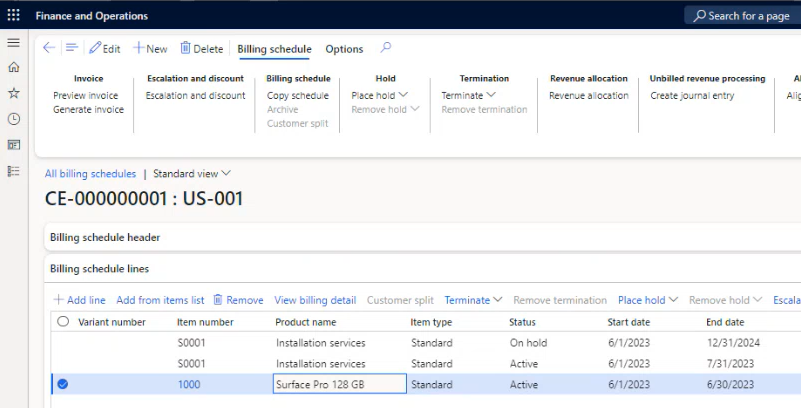Screen dimensions: 801x408
Task: Click the action pane search magnifier
Action: [x=386, y=48]
